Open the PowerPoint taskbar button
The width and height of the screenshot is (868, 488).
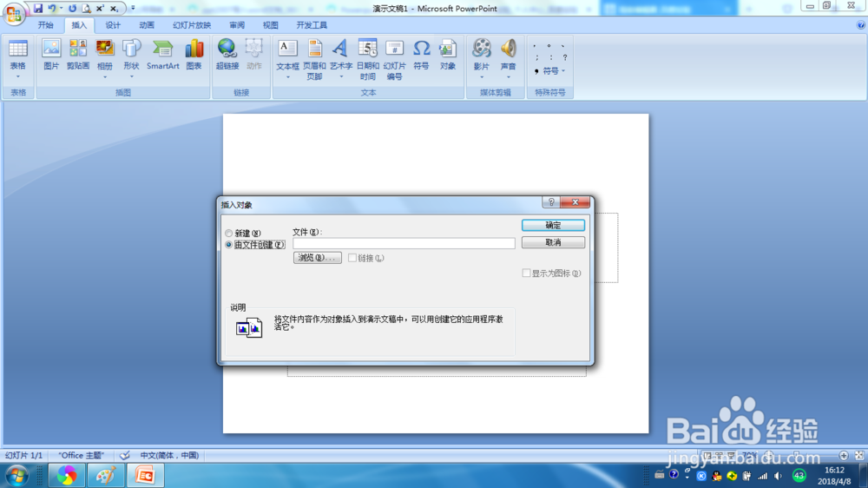point(145,475)
